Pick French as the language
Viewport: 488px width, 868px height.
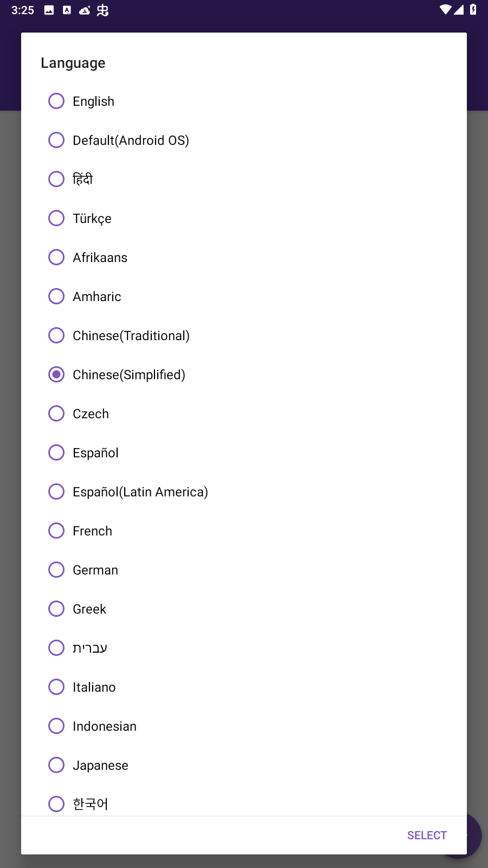244,531
